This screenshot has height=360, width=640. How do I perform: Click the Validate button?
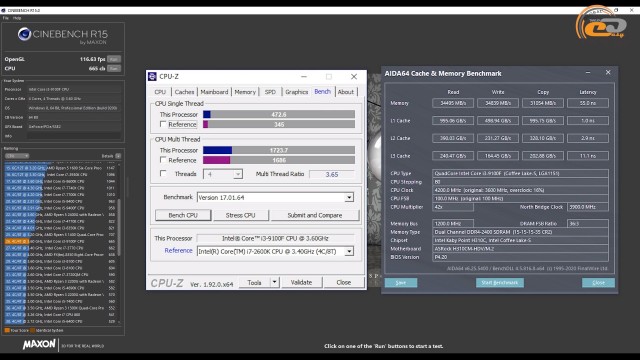301,282
